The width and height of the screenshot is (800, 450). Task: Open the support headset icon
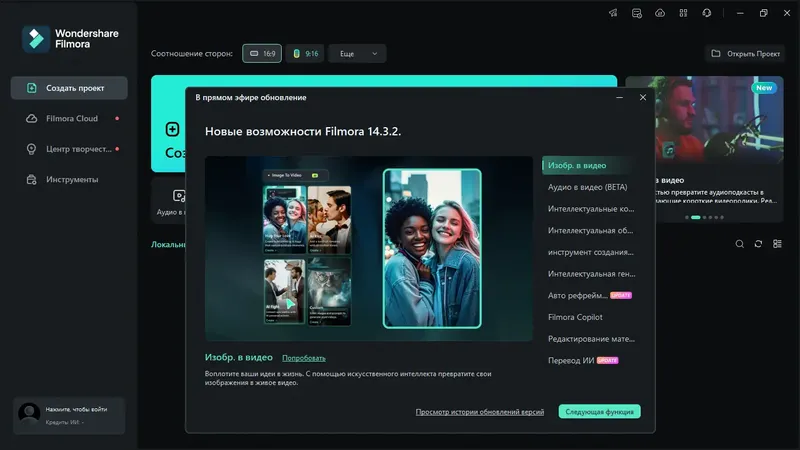(x=707, y=13)
